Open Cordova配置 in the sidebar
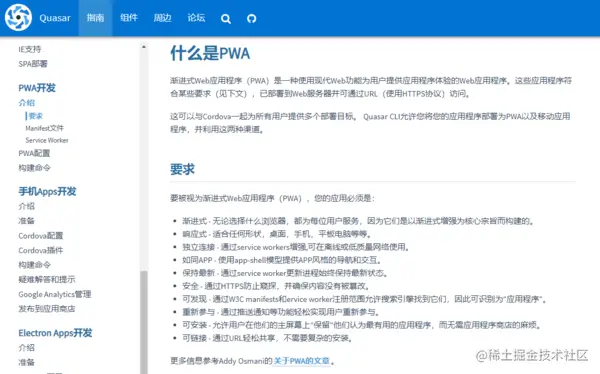This screenshot has height=374, width=600. 41,235
